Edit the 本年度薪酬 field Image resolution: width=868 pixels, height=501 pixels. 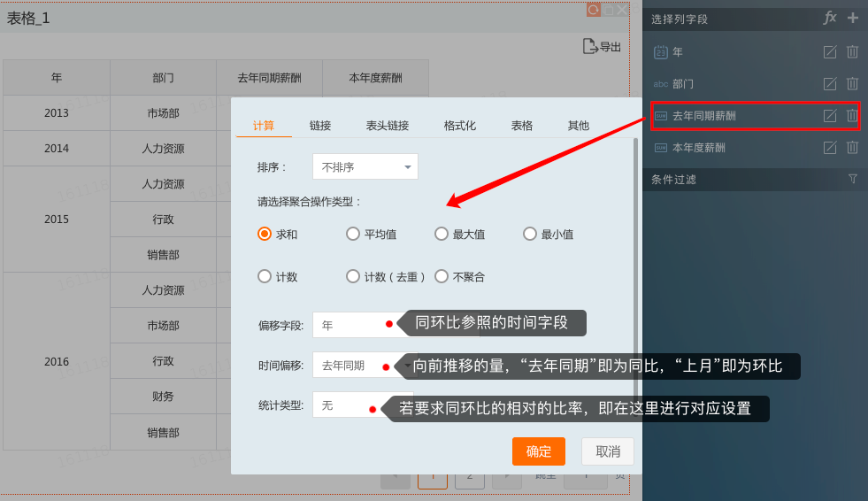(x=830, y=147)
